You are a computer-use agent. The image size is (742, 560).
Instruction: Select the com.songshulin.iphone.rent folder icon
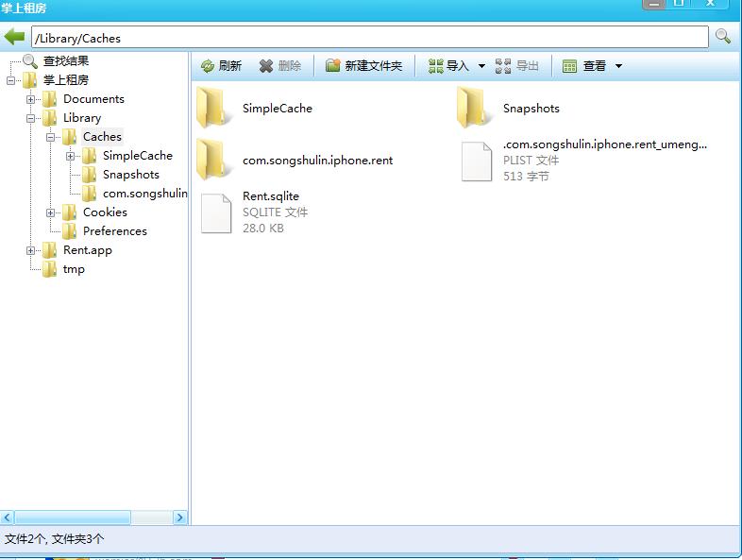(214, 160)
